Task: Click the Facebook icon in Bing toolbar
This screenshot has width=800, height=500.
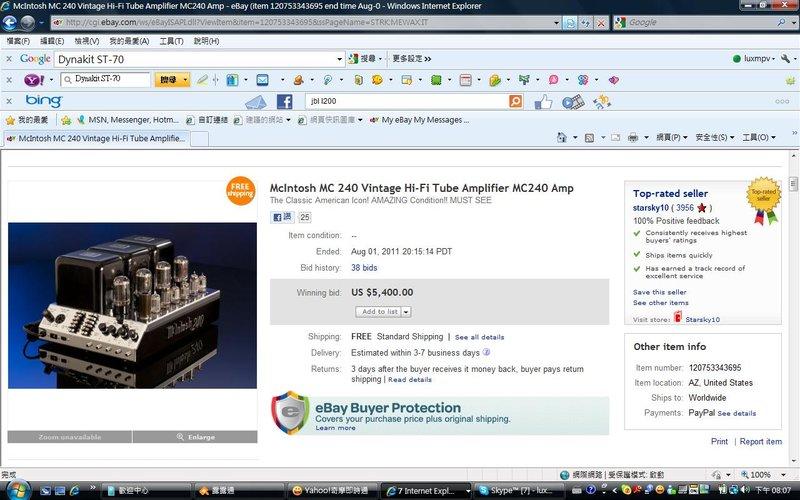Action: coord(284,101)
